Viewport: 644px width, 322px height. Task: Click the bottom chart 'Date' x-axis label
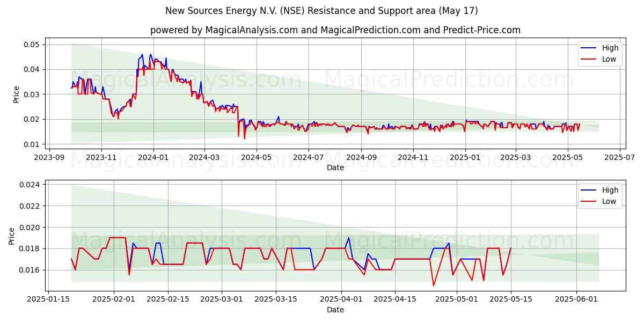[335, 310]
